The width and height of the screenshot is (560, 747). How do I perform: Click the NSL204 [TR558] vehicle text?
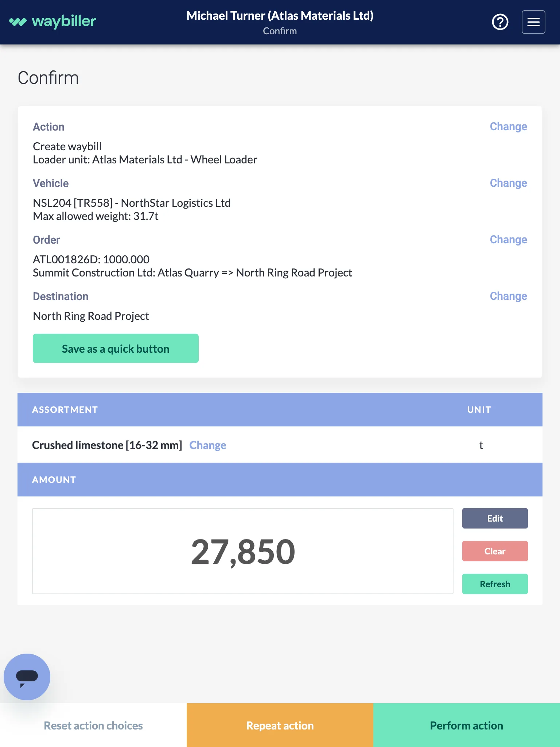coord(132,203)
